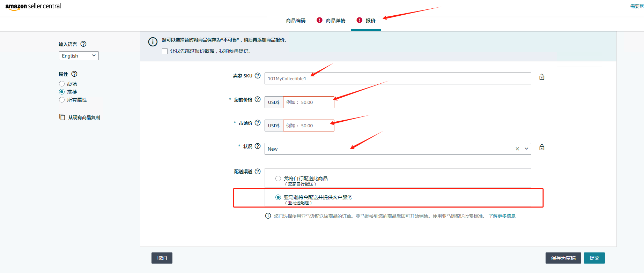The width and height of the screenshot is (644, 273).
Task: Clear the 状况 selection with X
Action: click(517, 149)
